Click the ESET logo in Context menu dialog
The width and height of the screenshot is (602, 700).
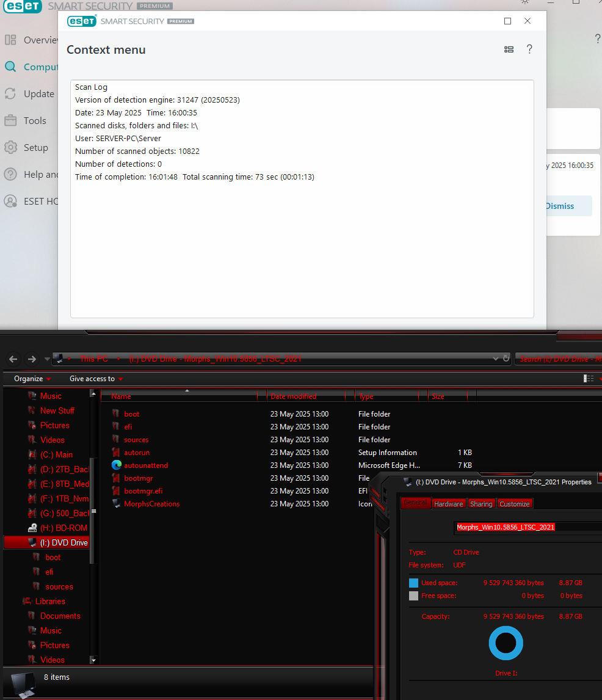[82, 21]
